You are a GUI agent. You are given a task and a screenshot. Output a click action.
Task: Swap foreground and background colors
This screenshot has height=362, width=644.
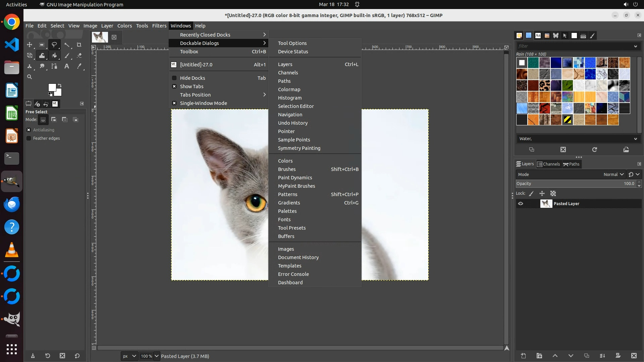click(60, 85)
